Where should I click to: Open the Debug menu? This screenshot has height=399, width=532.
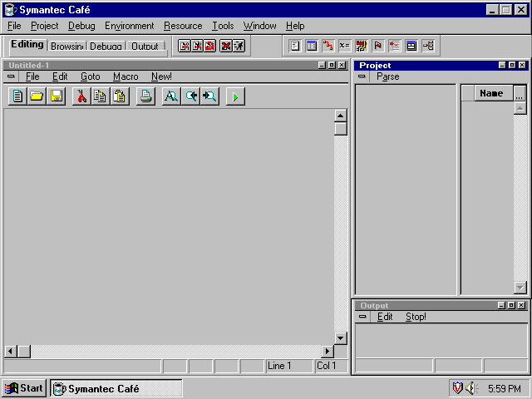click(81, 26)
